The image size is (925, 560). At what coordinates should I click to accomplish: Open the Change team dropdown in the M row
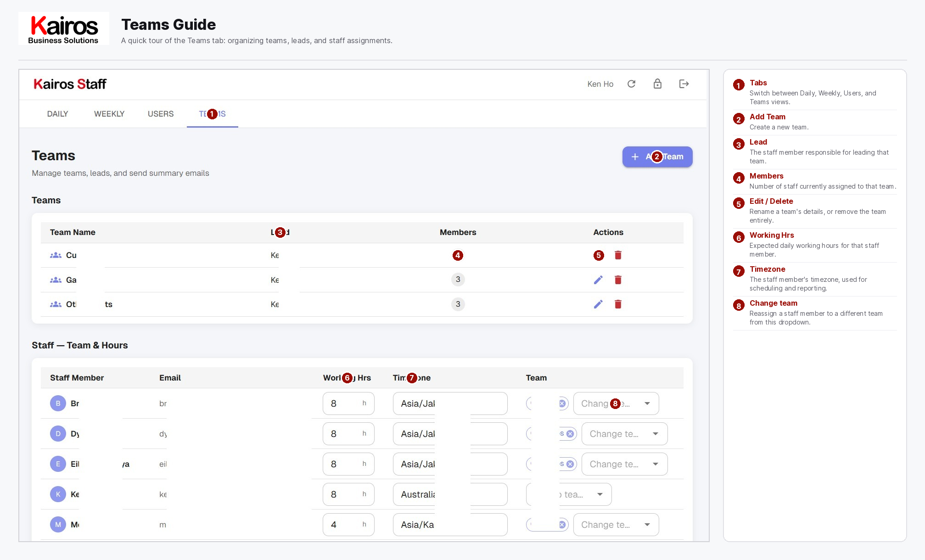616,525
